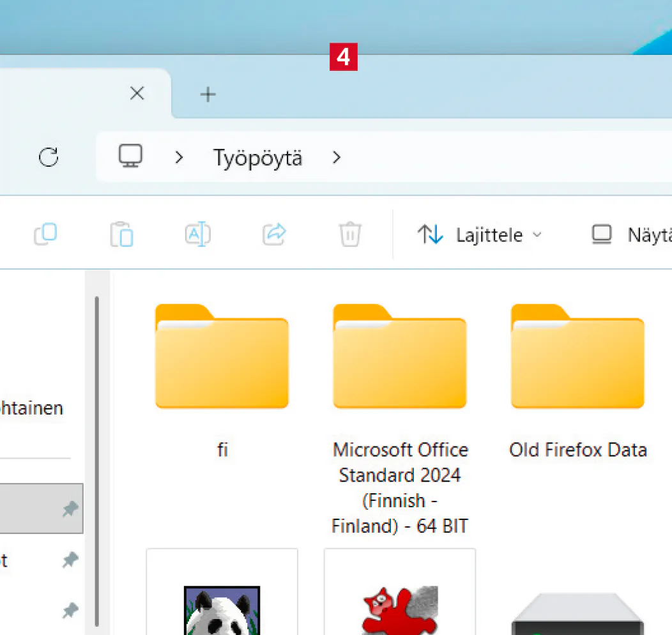
Task: Click the Copy icon in toolbar
Action: [x=45, y=234]
